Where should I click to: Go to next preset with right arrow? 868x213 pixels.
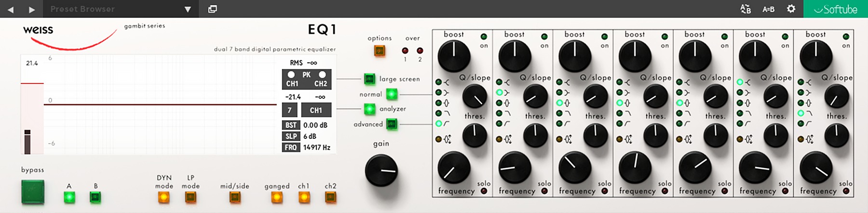click(32, 9)
